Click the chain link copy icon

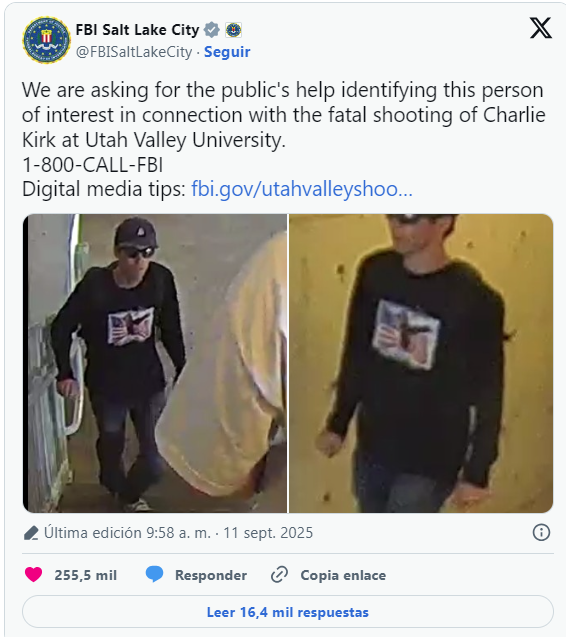280,574
